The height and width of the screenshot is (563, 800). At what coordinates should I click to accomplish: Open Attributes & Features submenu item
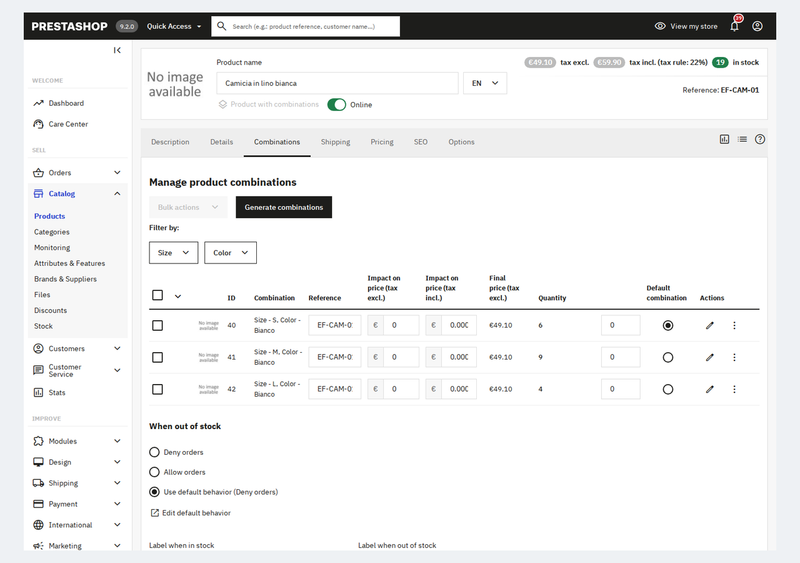[x=69, y=263]
